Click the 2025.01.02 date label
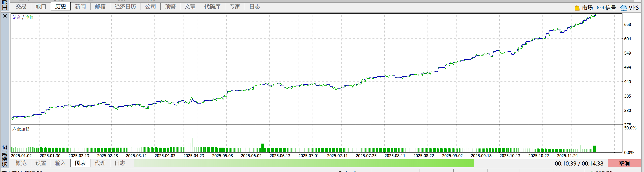644x172 pixels. pyautogui.click(x=21, y=156)
